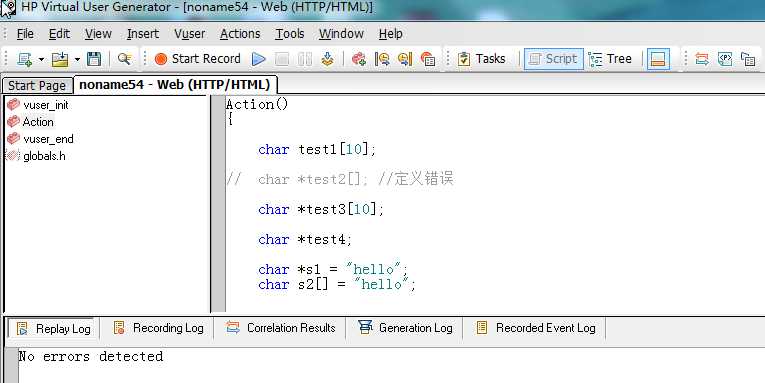The width and height of the screenshot is (765, 383).
Task: Select Action in action tree
Action: pos(38,122)
